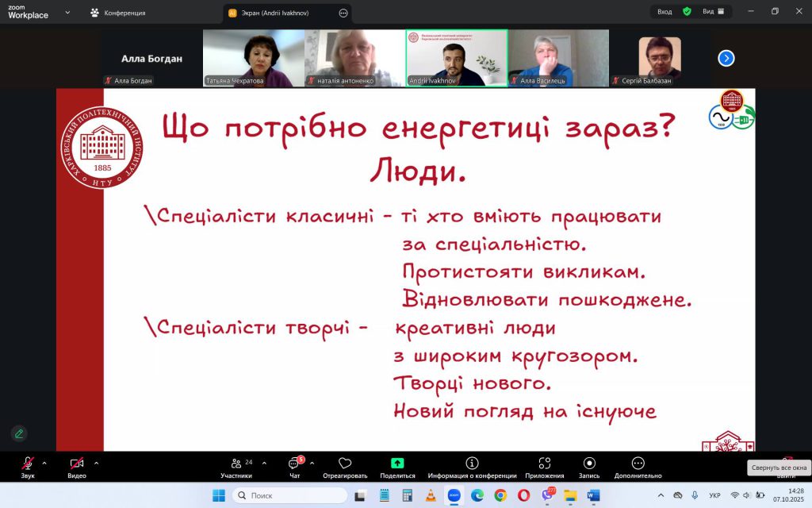Open Calculator from the taskbar
Image resolution: width=812 pixels, height=508 pixels.
(408, 495)
